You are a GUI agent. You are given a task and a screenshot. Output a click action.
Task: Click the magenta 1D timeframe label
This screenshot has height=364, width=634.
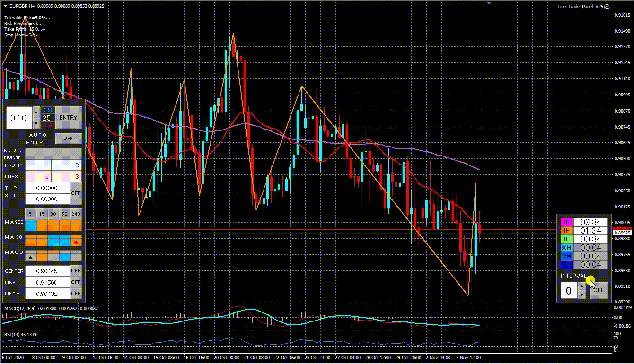[x=567, y=222]
